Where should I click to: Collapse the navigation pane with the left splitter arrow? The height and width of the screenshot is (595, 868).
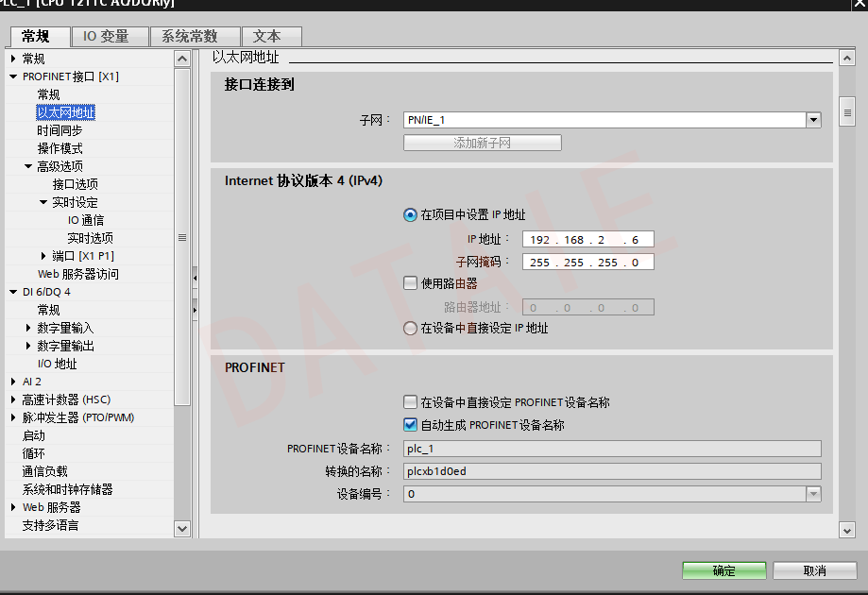[x=195, y=279]
